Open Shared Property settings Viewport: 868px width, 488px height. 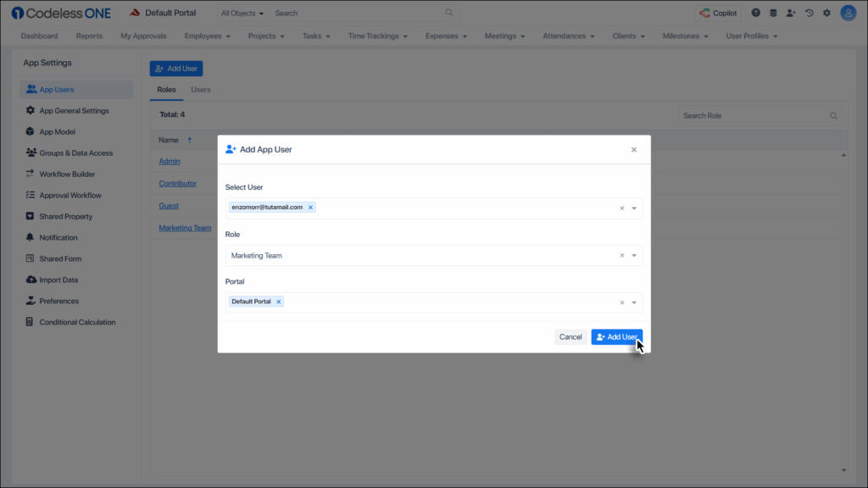[x=77, y=216]
